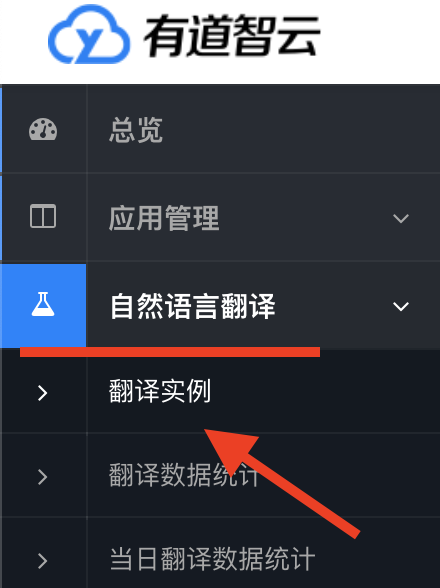The image size is (440, 588).
Task: Select the 应用管理 menu item
Action: pyautogui.click(x=164, y=218)
